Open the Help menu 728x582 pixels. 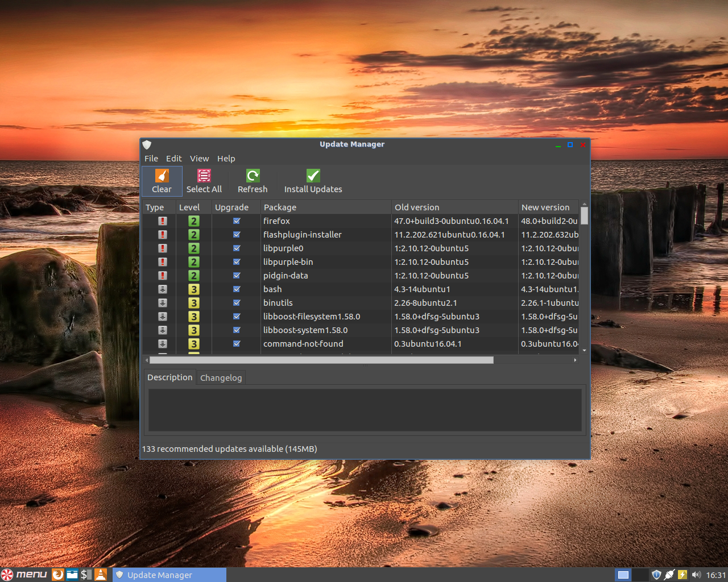coord(226,159)
